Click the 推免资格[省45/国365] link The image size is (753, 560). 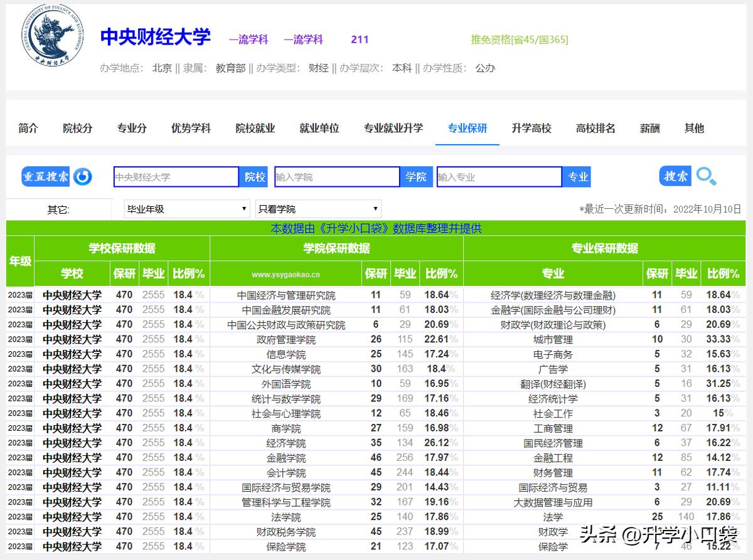[x=519, y=39]
